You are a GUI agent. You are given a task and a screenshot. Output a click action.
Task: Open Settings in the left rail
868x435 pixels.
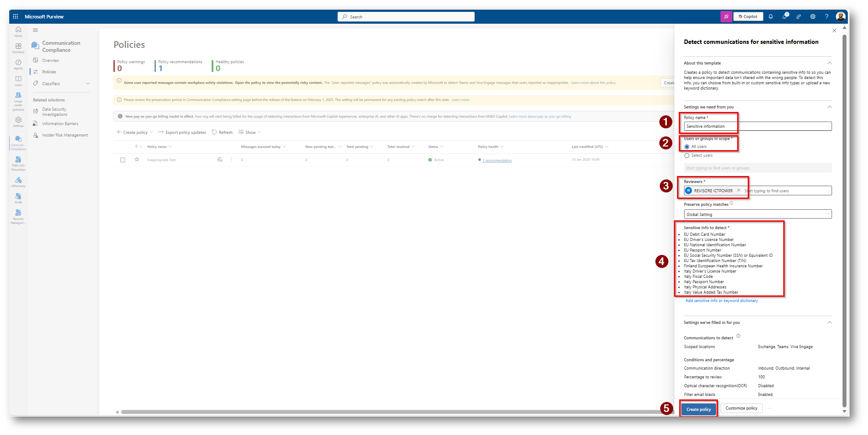click(18, 122)
